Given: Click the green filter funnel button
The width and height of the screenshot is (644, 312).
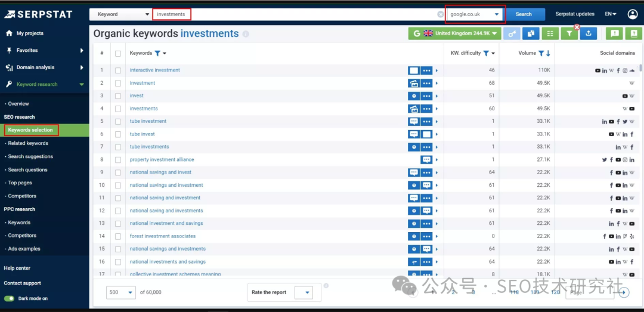Looking at the screenshot, I should (569, 34).
